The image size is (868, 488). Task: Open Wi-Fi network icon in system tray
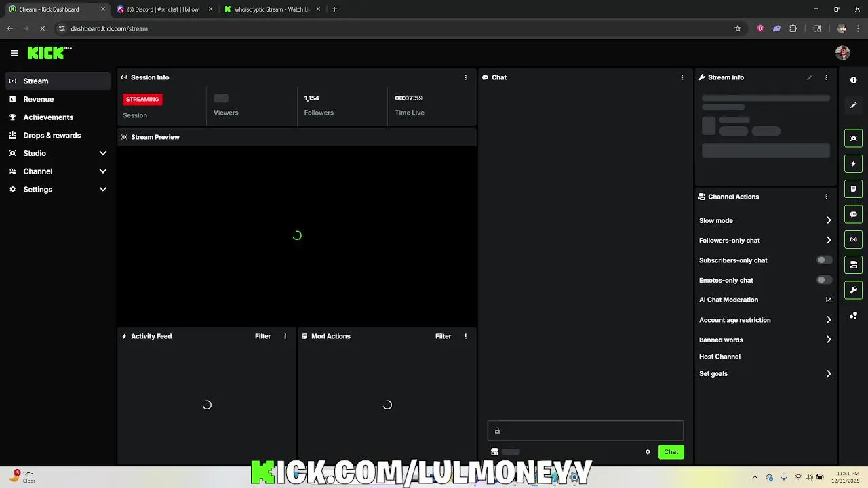click(x=797, y=476)
